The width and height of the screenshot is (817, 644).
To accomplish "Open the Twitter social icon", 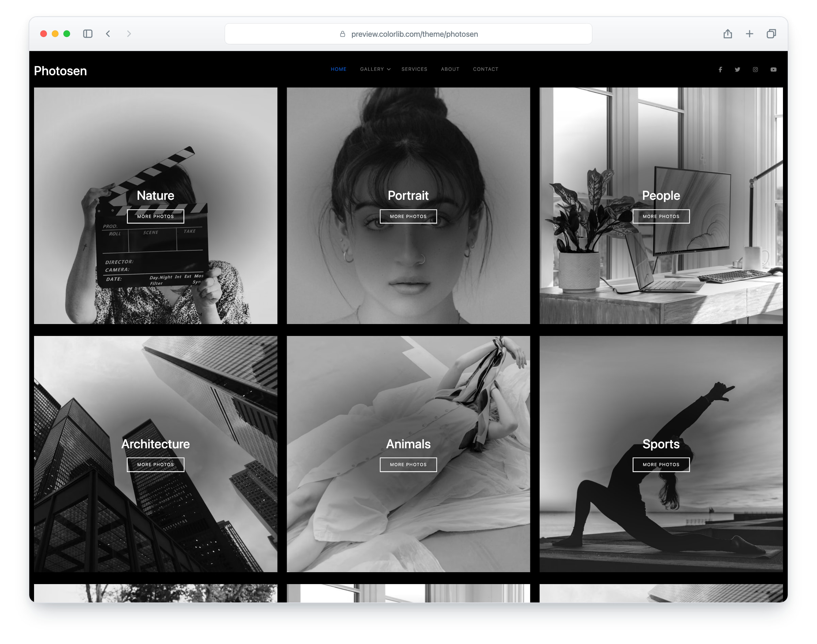I will click(x=737, y=69).
